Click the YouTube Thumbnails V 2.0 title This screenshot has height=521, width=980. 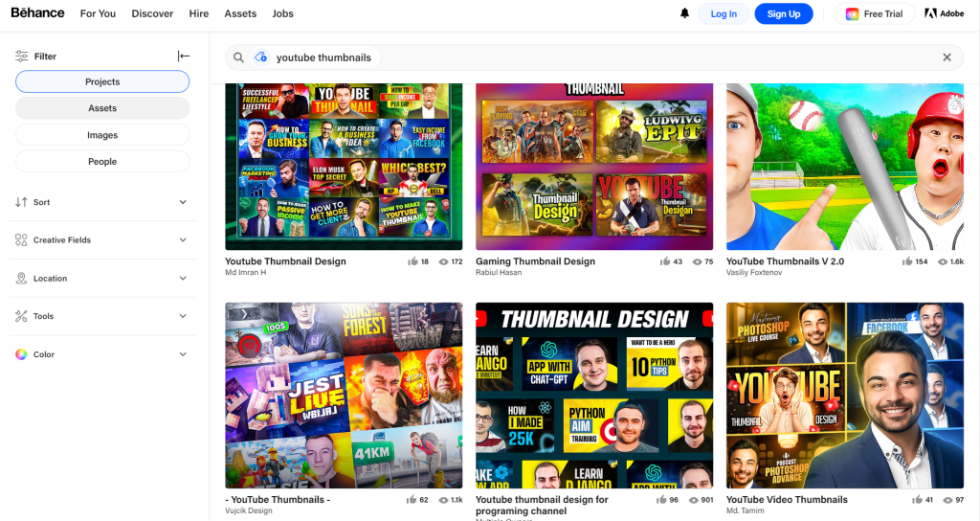pyautogui.click(x=785, y=261)
